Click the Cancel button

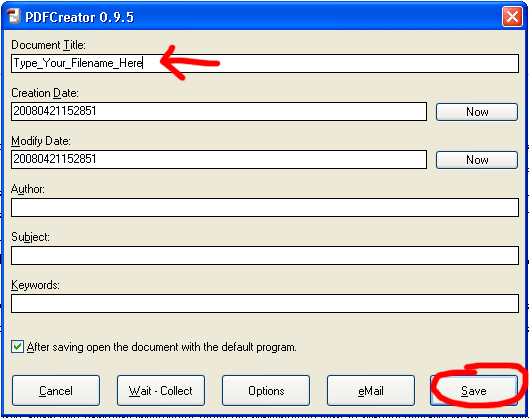pyautogui.click(x=56, y=391)
